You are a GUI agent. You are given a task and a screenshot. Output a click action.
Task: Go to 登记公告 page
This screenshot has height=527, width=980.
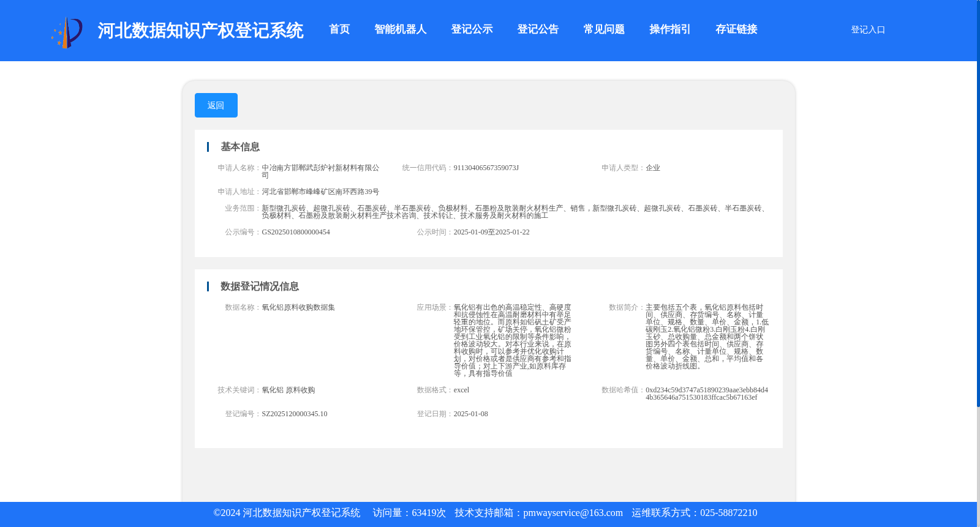tap(538, 29)
